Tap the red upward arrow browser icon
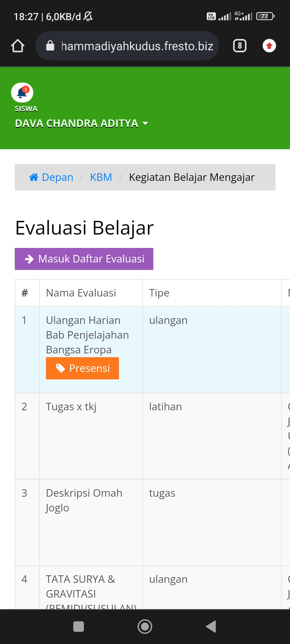Image resolution: width=290 pixels, height=644 pixels. [x=269, y=46]
